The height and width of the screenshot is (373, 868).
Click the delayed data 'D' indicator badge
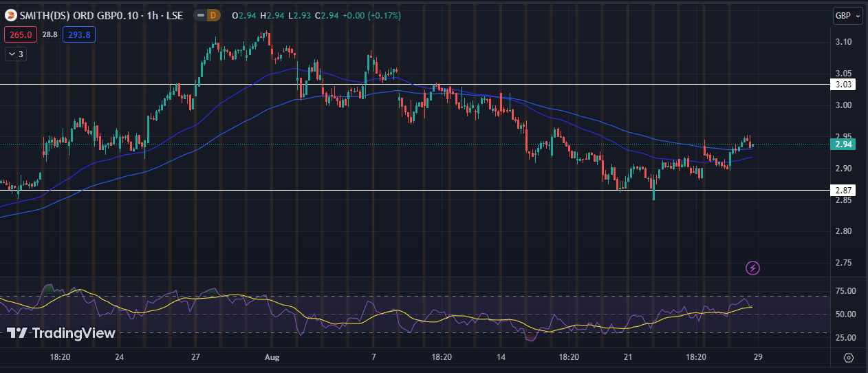tap(213, 15)
